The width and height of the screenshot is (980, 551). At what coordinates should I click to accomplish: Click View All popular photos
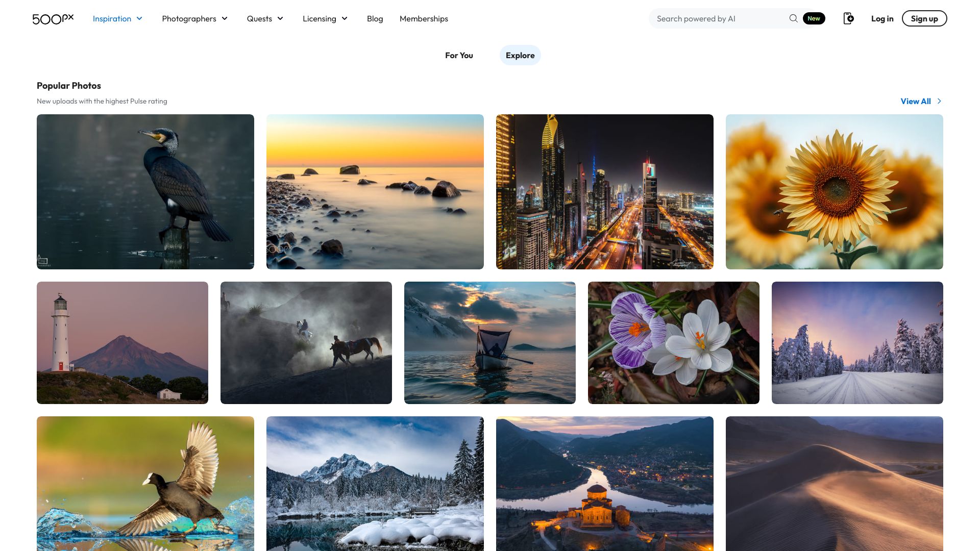click(x=916, y=101)
